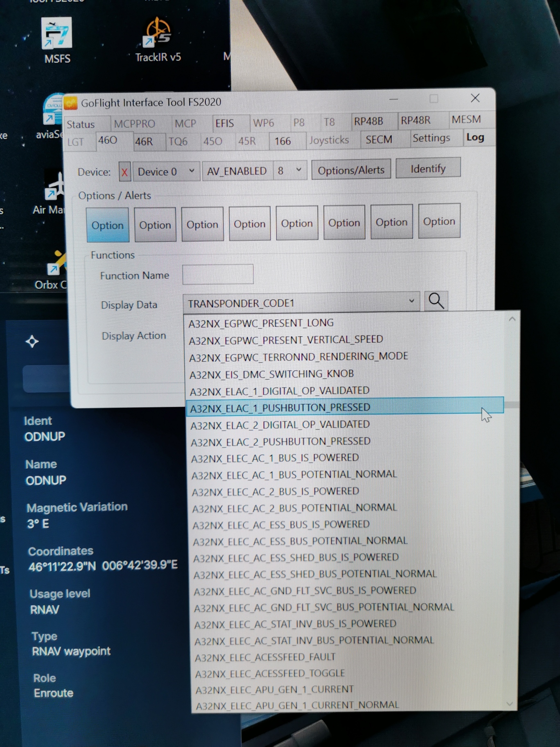Open the TrackIR v5 desktop shortcut
Viewport: 560px width, 747px height.
158,39
